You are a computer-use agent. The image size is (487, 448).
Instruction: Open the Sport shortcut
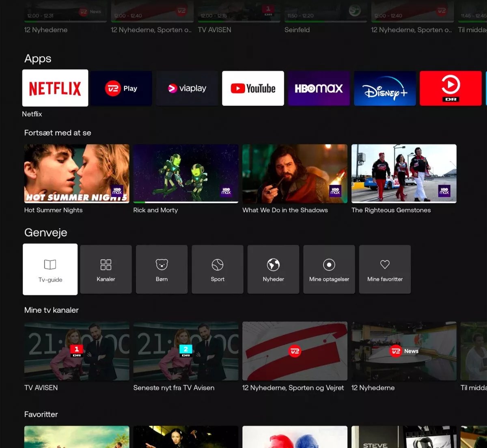(x=217, y=269)
